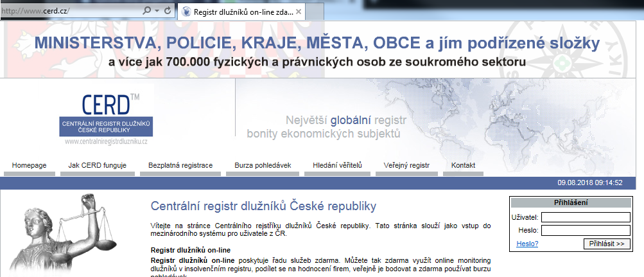Screen dimensions: 644x277
Task: Refresh the page with reload icon
Action: 168,11
